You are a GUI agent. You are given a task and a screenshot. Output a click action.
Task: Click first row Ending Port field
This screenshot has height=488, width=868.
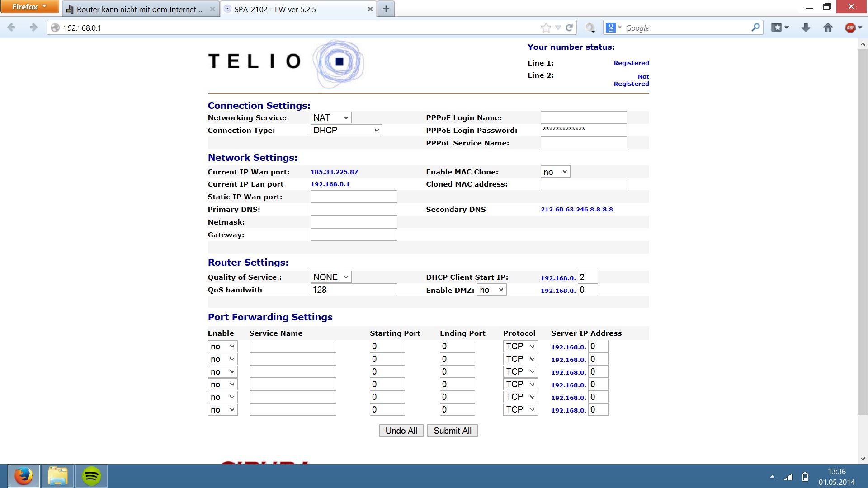click(x=458, y=346)
